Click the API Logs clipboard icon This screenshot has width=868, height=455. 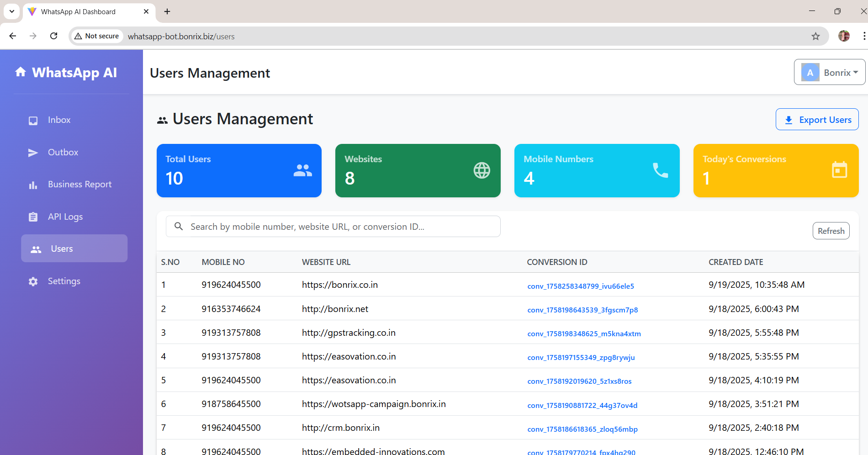pyautogui.click(x=32, y=217)
